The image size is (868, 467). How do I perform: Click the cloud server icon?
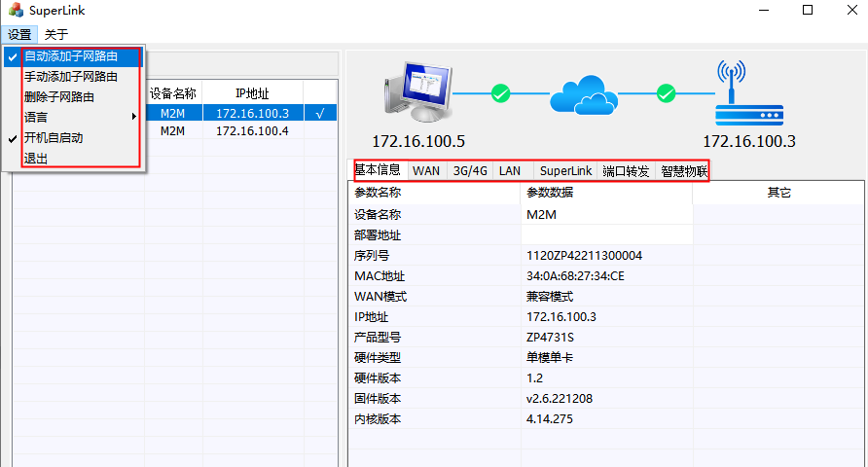pyautogui.click(x=584, y=95)
